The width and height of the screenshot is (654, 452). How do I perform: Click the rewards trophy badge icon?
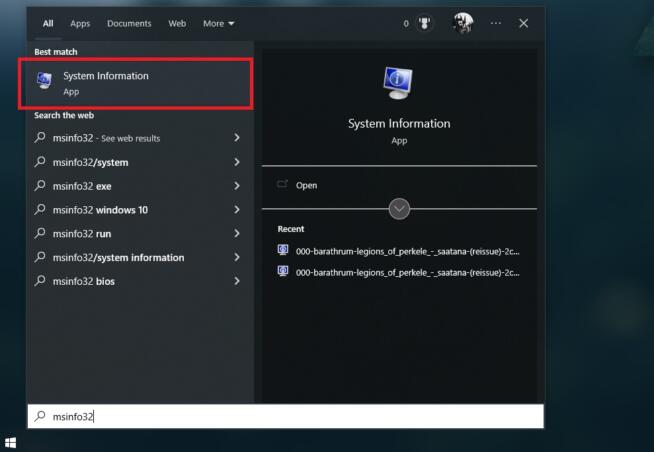pos(425,23)
